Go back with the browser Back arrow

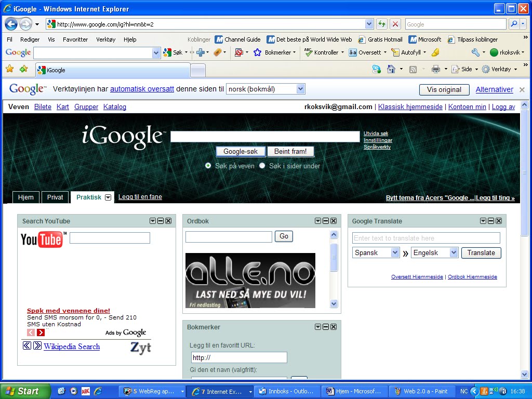point(11,24)
